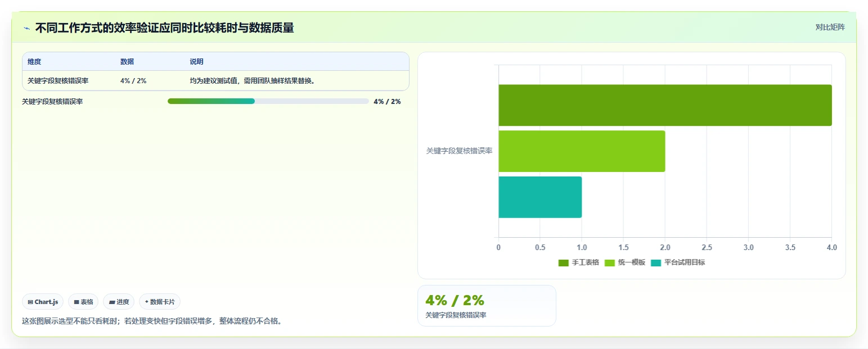Click the 对比矩阵 label in header
The image size is (868, 349).
pos(830,27)
